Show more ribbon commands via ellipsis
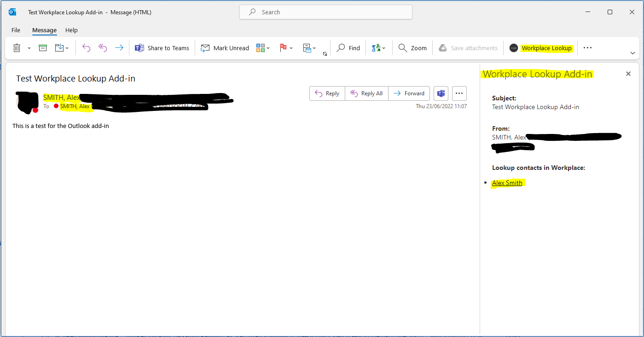 click(x=587, y=48)
